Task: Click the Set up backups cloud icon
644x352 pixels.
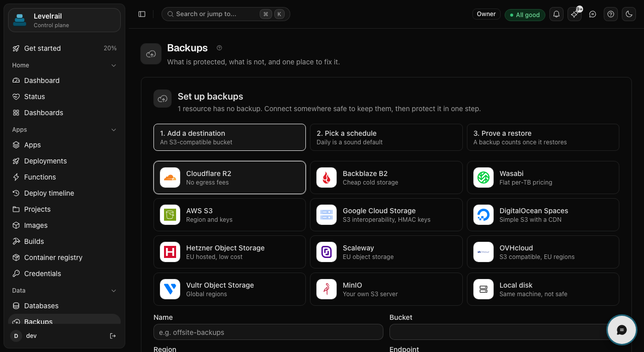Action: [x=163, y=99]
